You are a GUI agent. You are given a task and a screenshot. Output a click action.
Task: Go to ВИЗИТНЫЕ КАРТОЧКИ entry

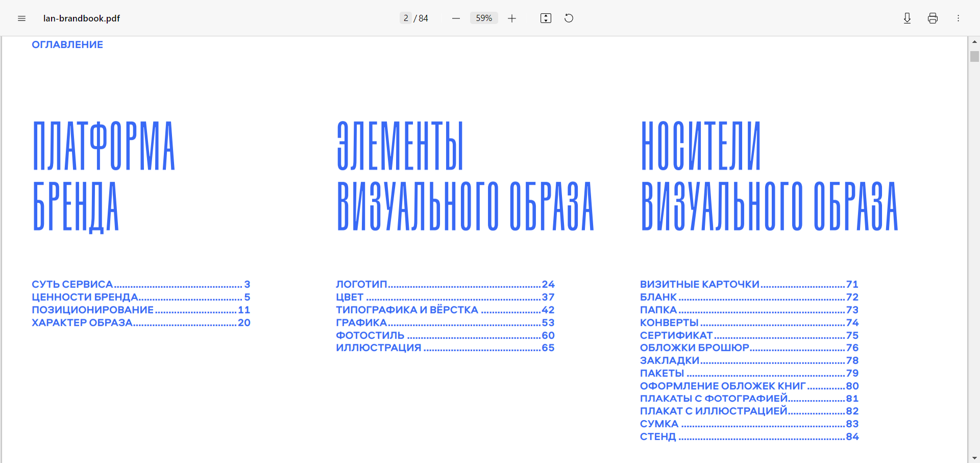[749, 284]
